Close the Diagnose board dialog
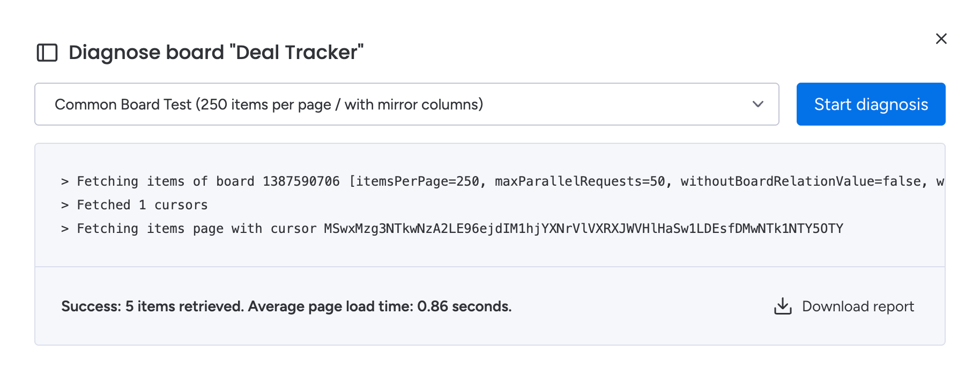 (x=941, y=39)
